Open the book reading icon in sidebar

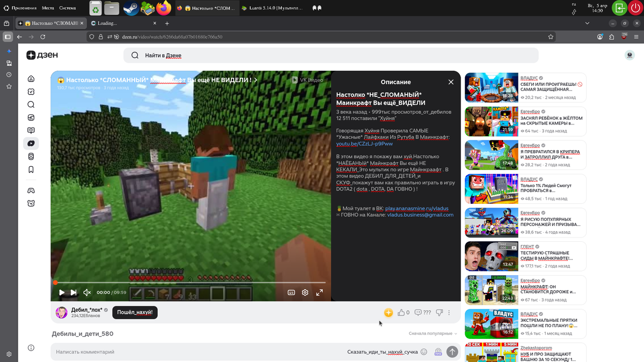(31, 130)
